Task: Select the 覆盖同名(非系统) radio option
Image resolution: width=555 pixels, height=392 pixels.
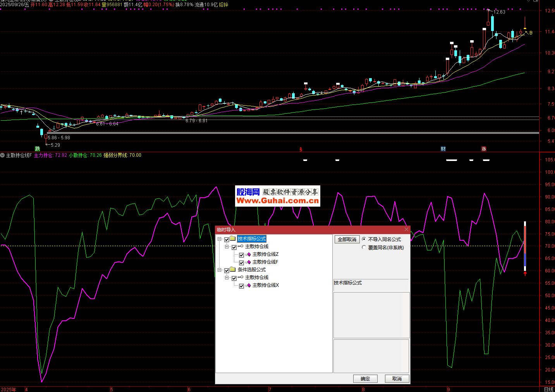Action: click(x=364, y=247)
